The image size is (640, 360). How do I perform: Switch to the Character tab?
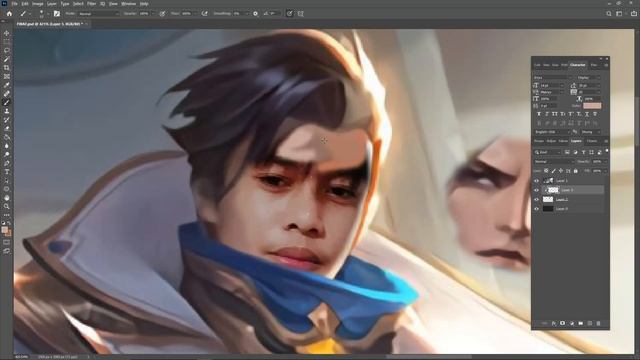[x=578, y=65]
